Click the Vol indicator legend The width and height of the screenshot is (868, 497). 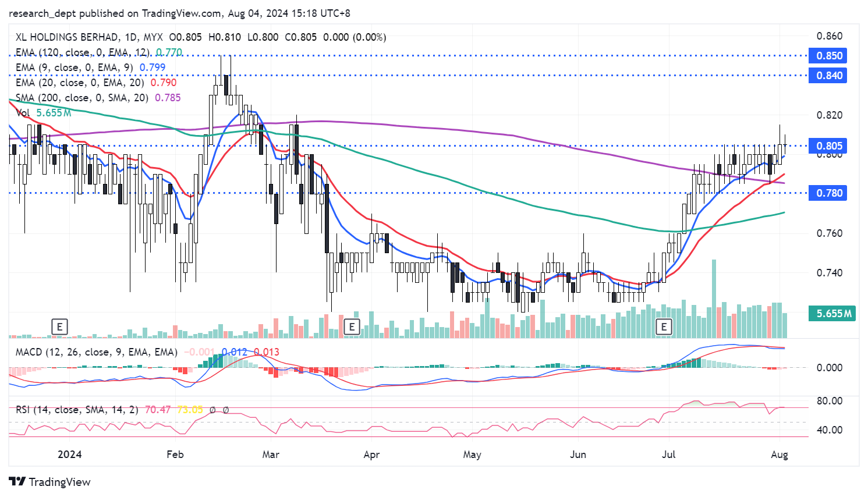pyautogui.click(x=23, y=113)
